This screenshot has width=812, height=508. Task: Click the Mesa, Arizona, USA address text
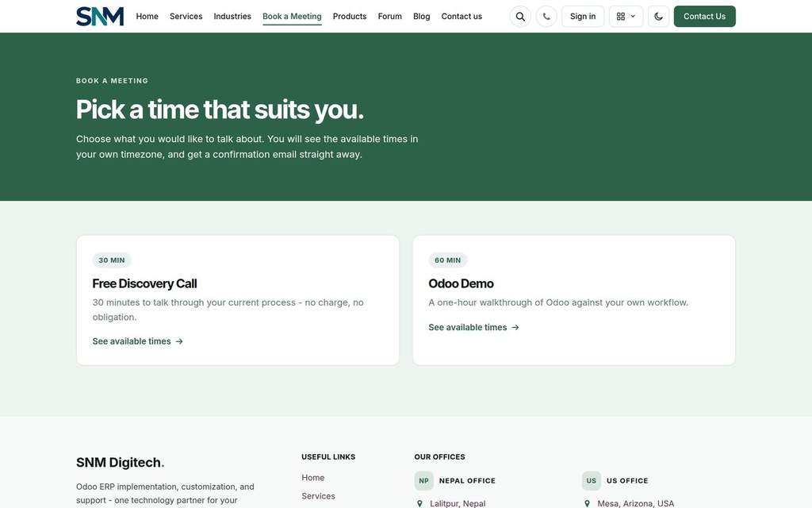point(636,503)
